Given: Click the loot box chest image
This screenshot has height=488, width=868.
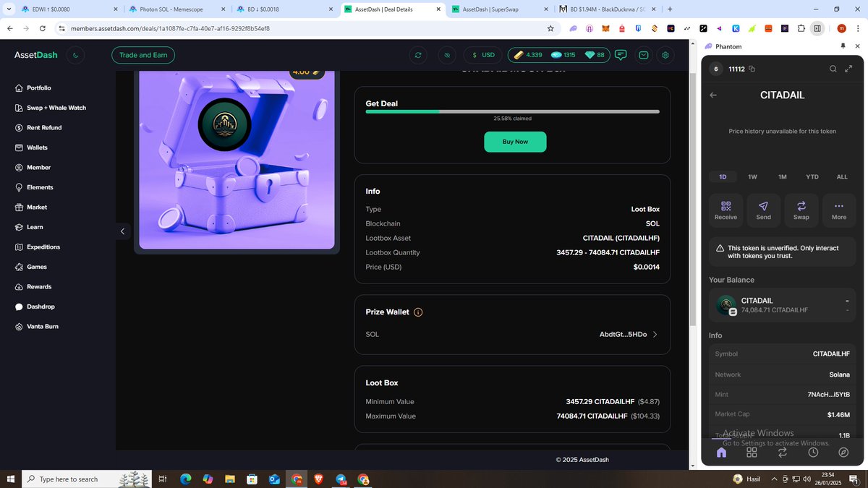Looking at the screenshot, I should pyautogui.click(x=237, y=160).
